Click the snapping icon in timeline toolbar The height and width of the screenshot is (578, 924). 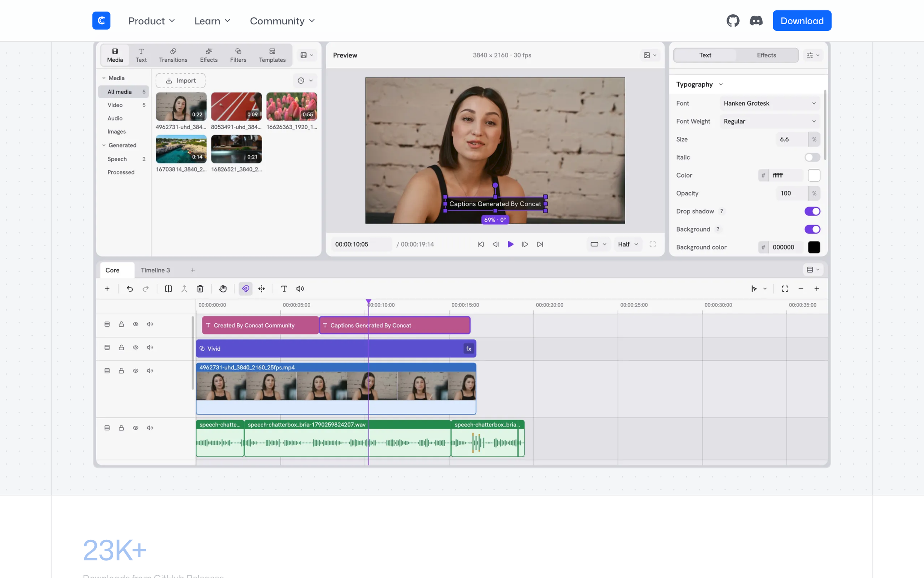click(262, 289)
